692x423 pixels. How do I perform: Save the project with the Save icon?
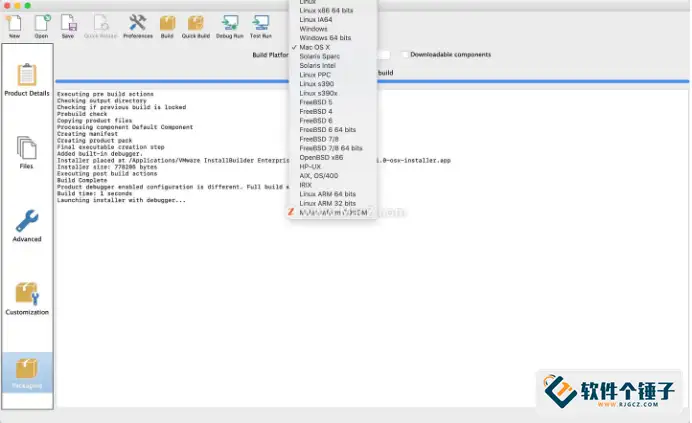pyautogui.click(x=68, y=26)
